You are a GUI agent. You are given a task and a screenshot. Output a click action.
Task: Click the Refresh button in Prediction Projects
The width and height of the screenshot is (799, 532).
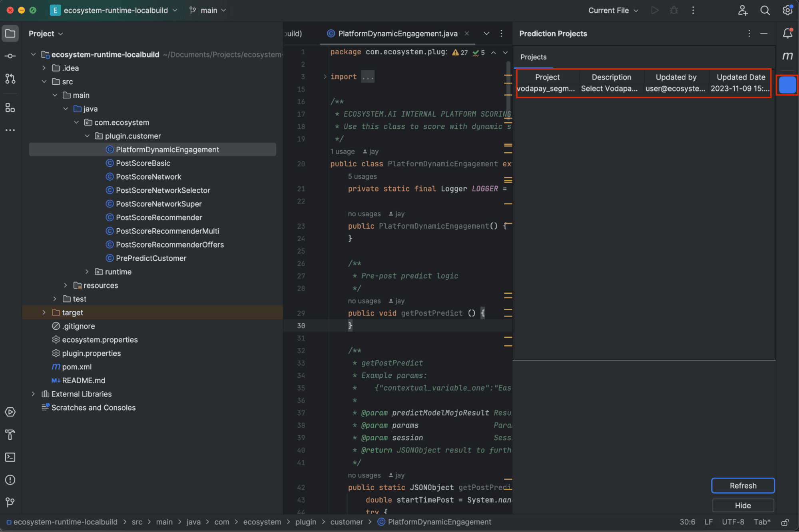point(743,485)
